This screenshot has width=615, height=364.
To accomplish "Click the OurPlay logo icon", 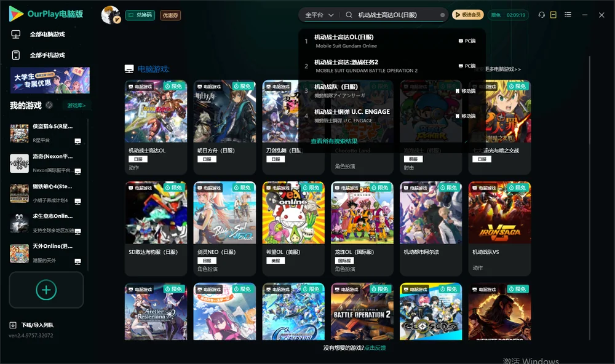I will pos(16,14).
